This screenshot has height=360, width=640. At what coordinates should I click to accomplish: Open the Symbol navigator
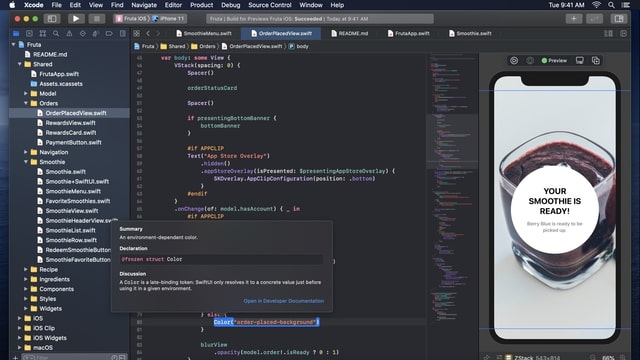tap(42, 33)
